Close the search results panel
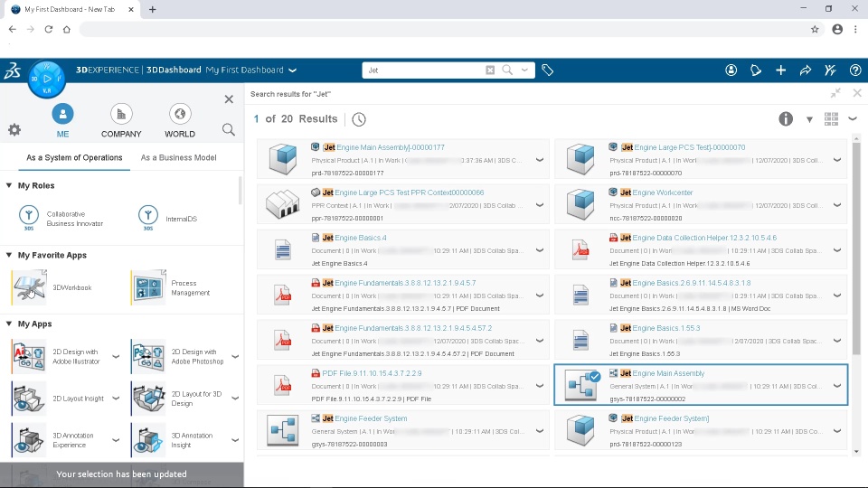The image size is (868, 488). tap(857, 93)
